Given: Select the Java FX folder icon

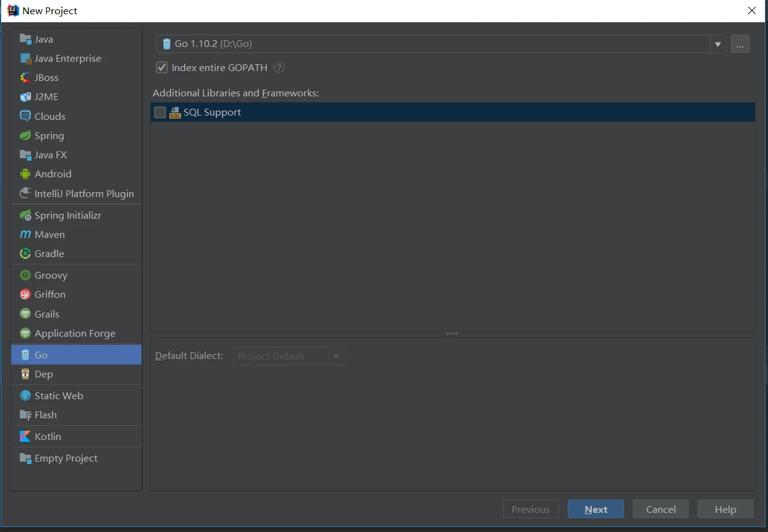Looking at the screenshot, I should click(25, 154).
